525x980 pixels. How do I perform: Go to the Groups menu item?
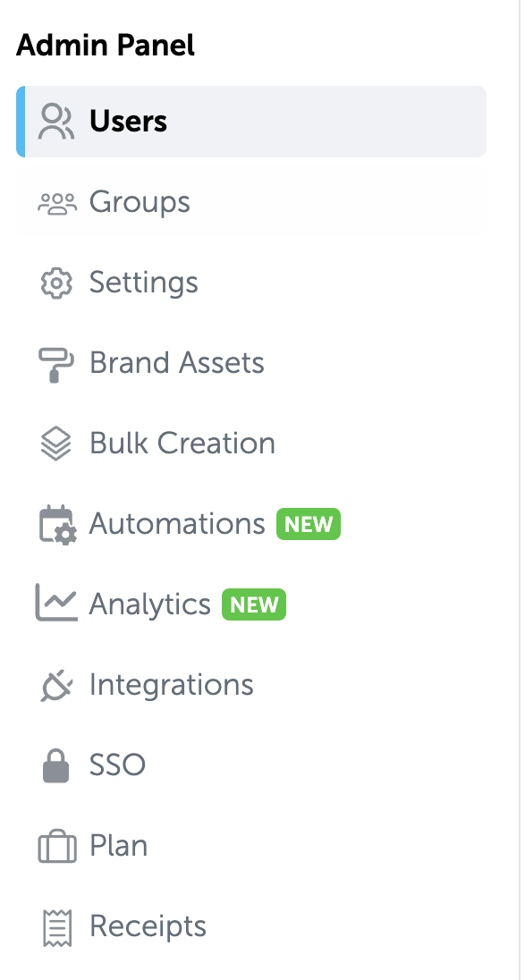click(251, 202)
